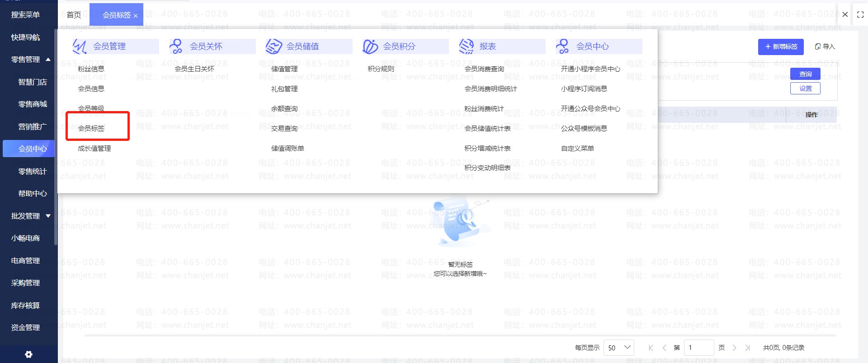Open 公众号模板消息 link
This screenshot has height=363, width=868.
pyautogui.click(x=584, y=129)
